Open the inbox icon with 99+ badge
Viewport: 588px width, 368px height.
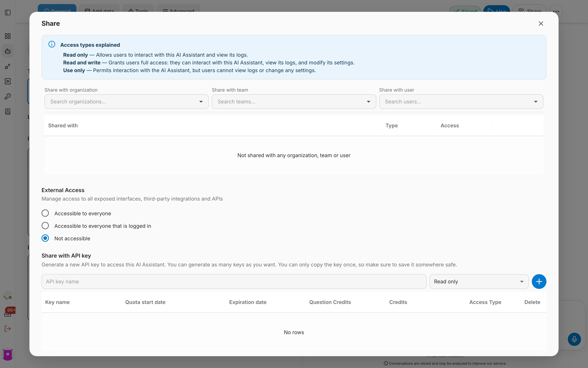pos(8,314)
